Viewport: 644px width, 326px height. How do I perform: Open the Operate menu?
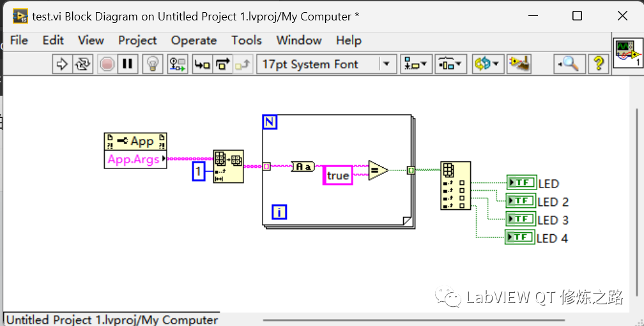pos(194,40)
